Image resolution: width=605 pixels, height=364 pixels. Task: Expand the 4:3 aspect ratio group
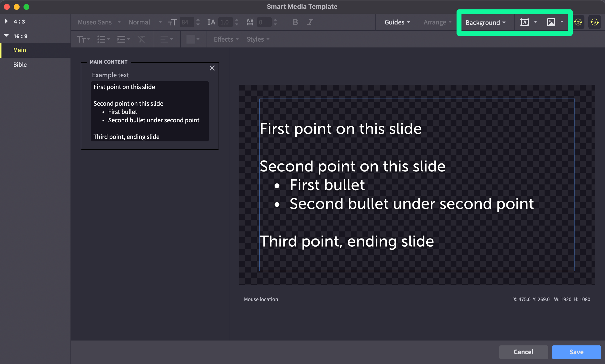pos(6,21)
